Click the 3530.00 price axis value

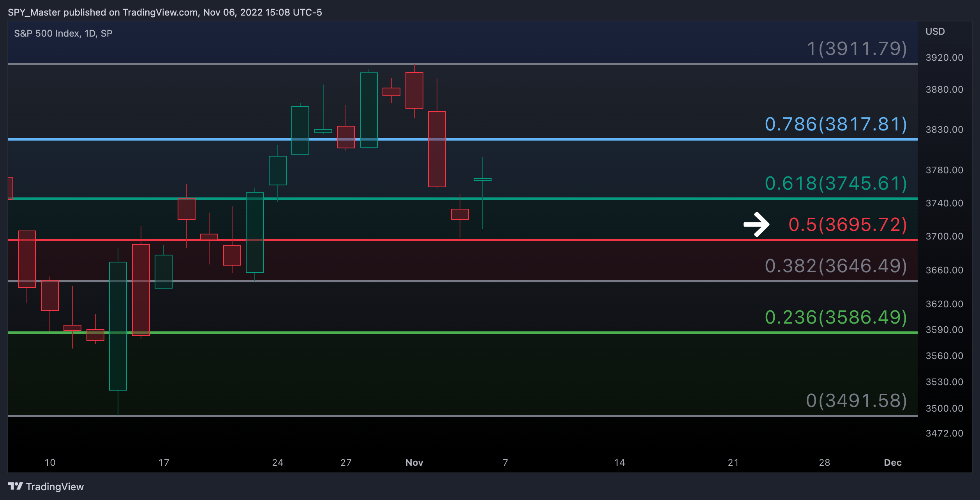[x=944, y=382]
